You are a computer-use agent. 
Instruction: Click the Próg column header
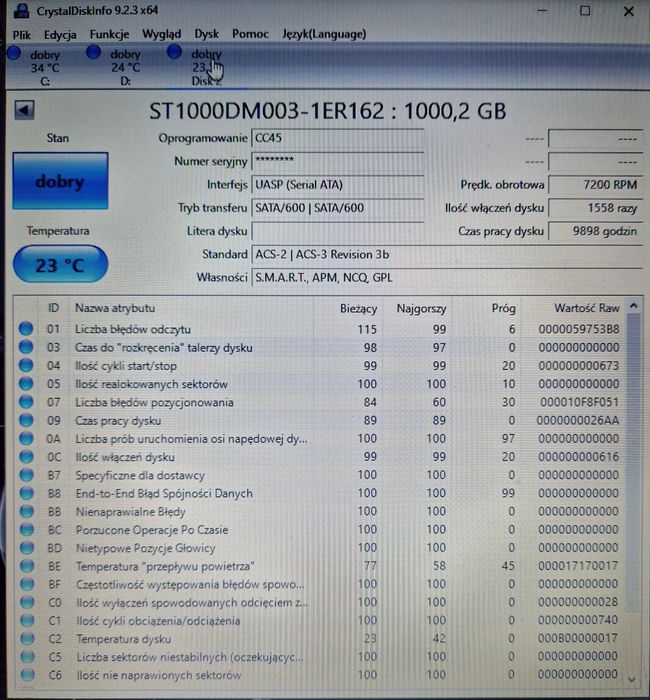pyautogui.click(x=487, y=308)
